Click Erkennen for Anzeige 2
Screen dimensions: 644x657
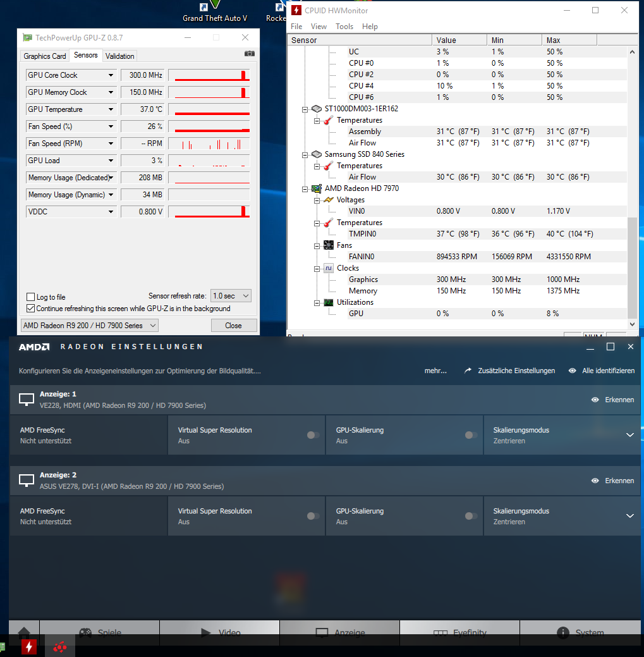(x=612, y=481)
